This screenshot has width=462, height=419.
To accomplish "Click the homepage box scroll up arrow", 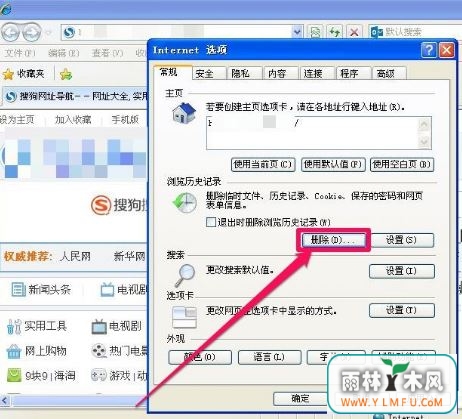I will point(424,125).
